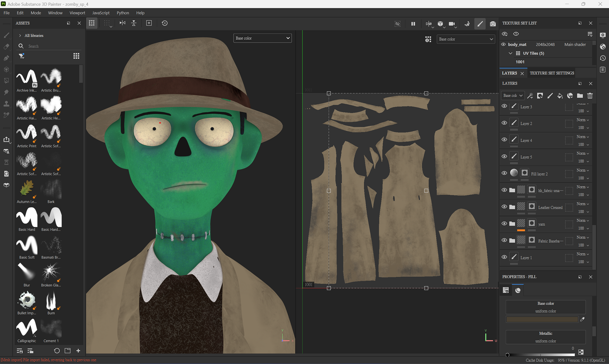
Task: Click the Base color swatch bar
Action: pos(542,319)
